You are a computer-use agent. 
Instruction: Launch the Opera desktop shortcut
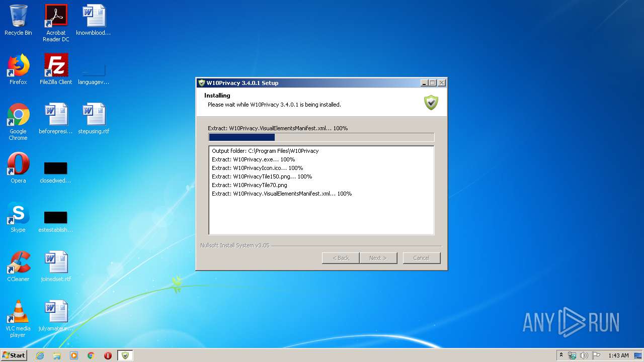pos(18,168)
